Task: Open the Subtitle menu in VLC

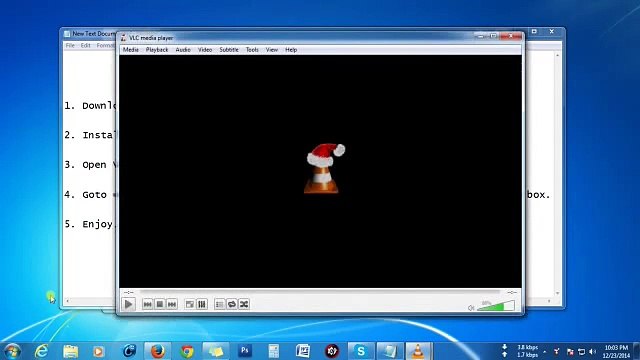Action: click(x=229, y=50)
